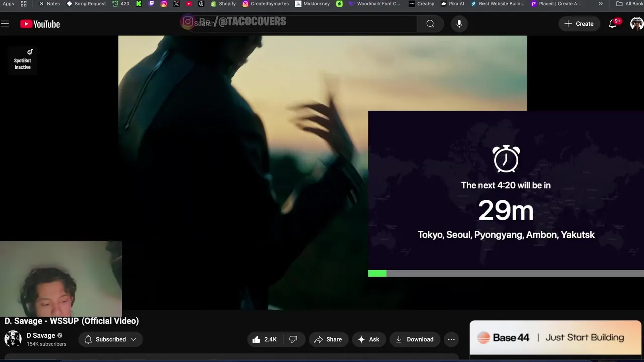The image size is (644, 362).
Task: Open more actions three-dot menu
Action: click(451, 339)
